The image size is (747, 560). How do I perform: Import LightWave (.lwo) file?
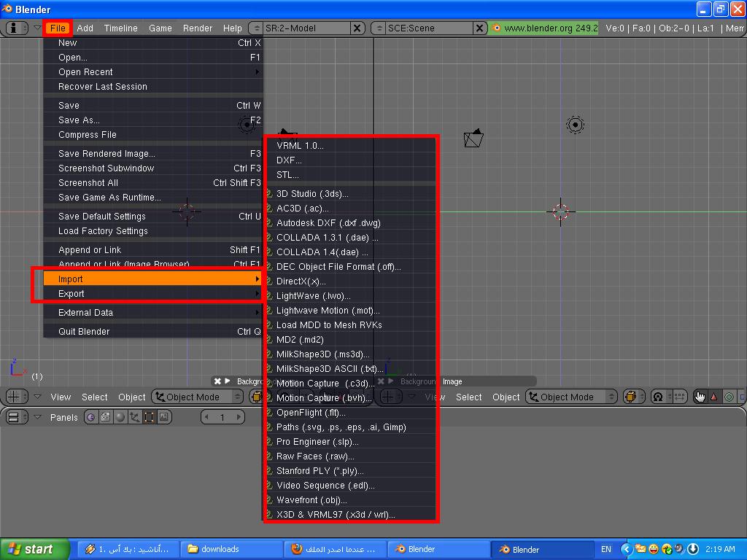click(x=351, y=296)
